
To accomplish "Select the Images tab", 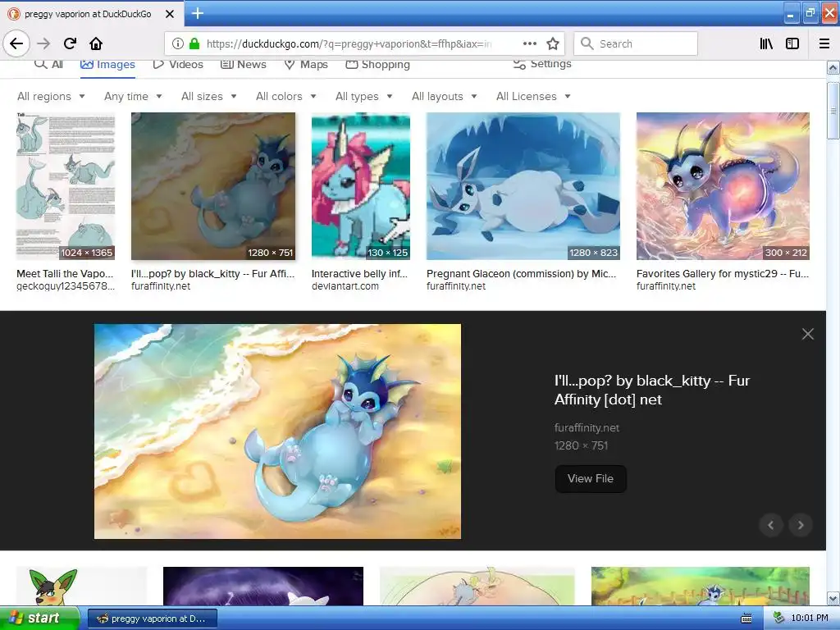I will pyautogui.click(x=107, y=64).
